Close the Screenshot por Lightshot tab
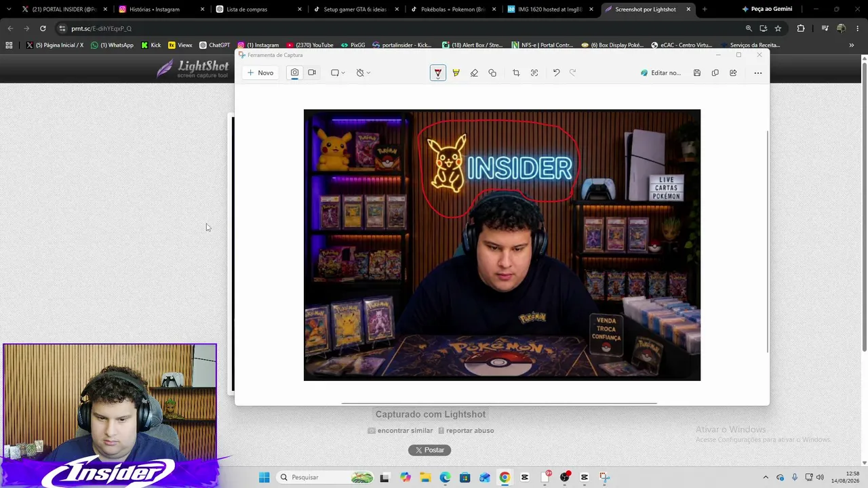 point(688,9)
